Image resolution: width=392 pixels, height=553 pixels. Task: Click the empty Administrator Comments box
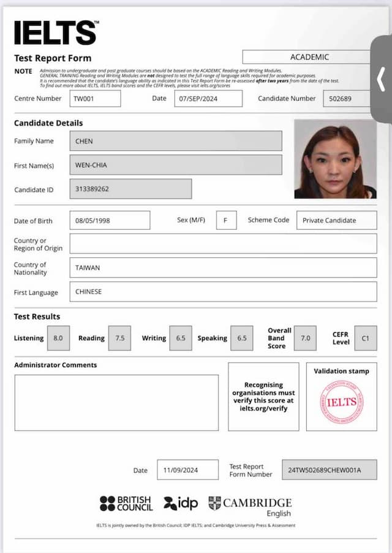click(116, 402)
